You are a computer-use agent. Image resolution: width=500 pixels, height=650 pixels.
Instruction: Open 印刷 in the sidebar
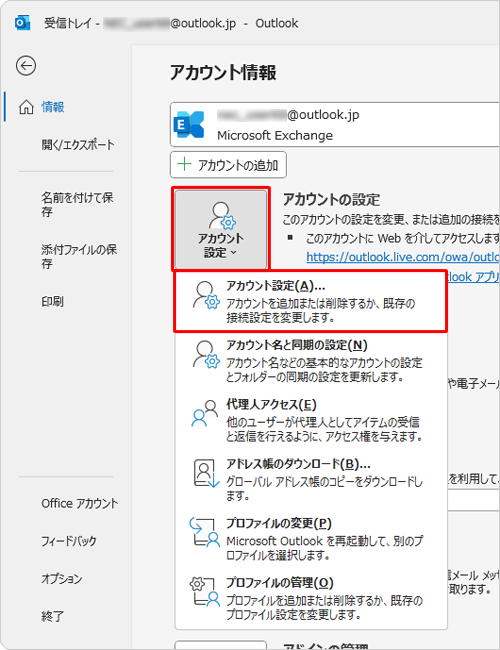pos(52,301)
